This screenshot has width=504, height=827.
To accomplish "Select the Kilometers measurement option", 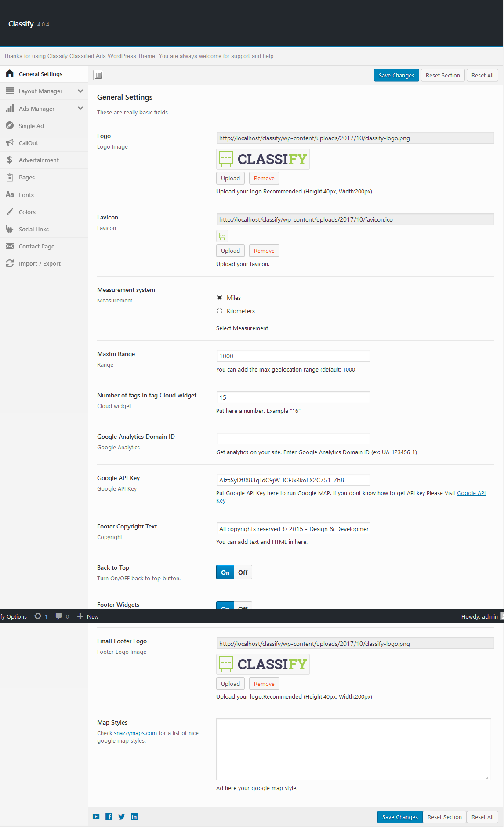I will (x=220, y=311).
